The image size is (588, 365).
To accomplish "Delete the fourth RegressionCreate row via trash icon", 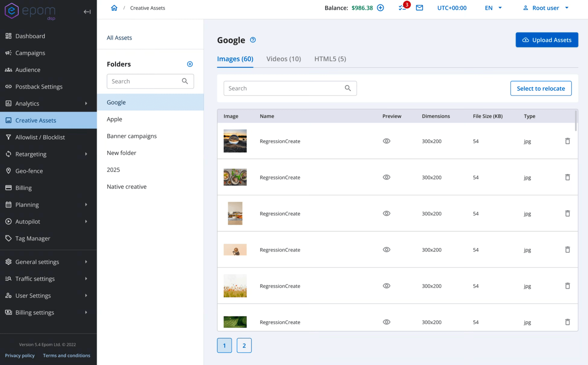I will click(x=567, y=250).
